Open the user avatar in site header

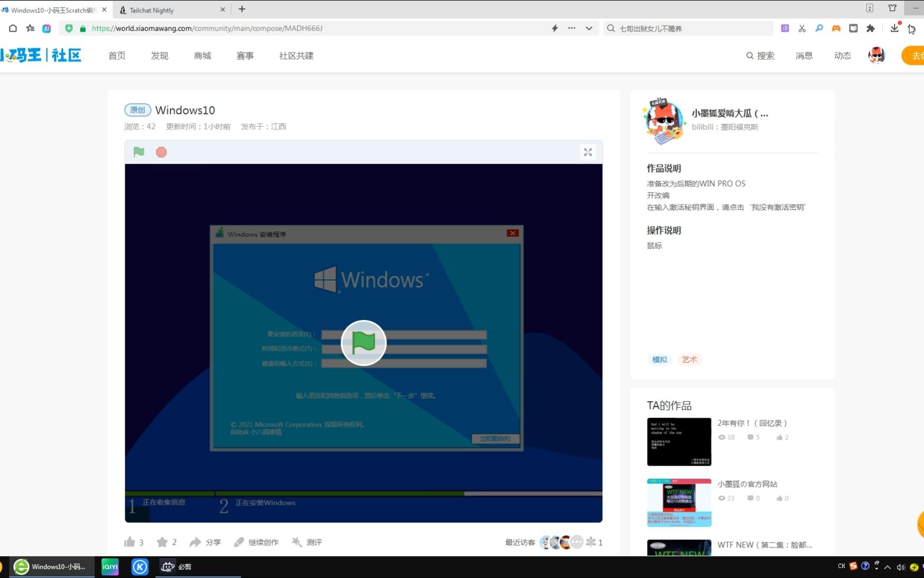(x=876, y=55)
